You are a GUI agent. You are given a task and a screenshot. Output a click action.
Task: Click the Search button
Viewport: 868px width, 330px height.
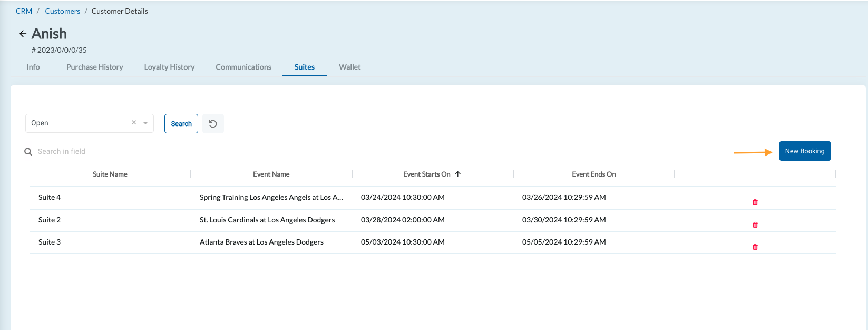click(x=181, y=123)
